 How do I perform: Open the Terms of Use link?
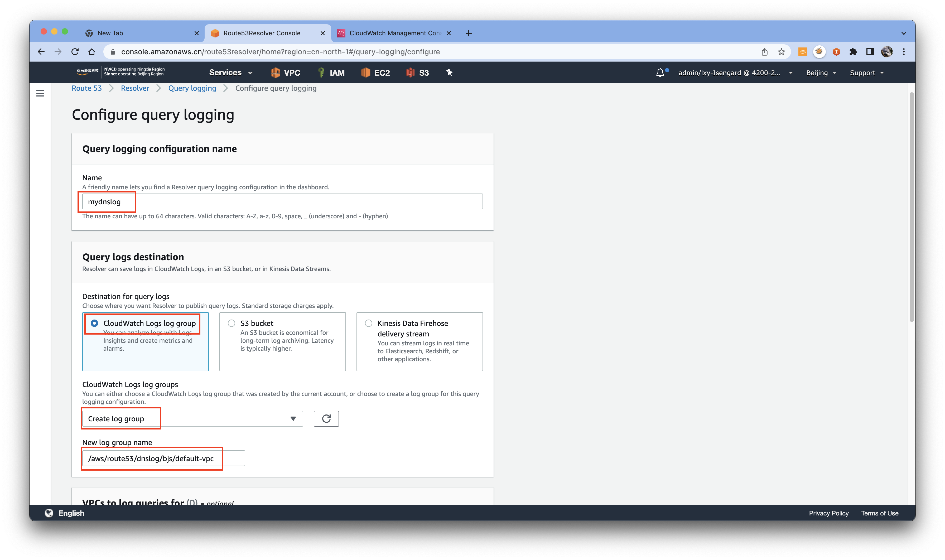tap(879, 513)
